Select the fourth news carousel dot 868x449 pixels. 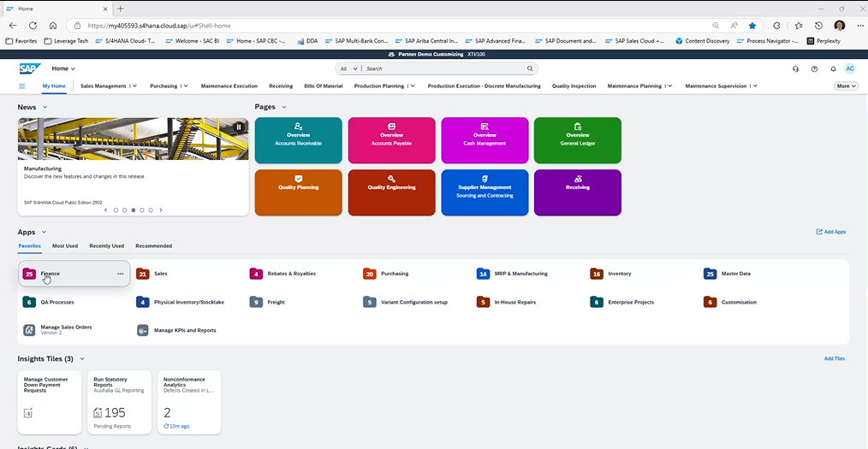(142, 210)
